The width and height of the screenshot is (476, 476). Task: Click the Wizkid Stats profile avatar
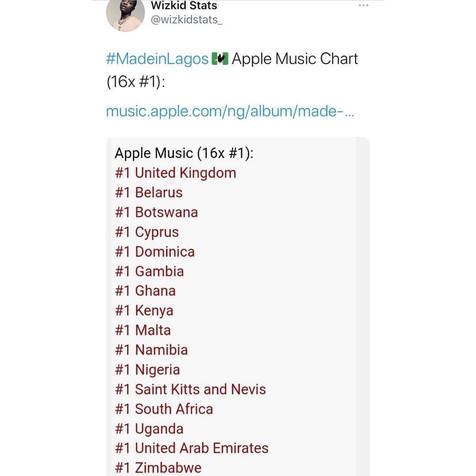125,15
